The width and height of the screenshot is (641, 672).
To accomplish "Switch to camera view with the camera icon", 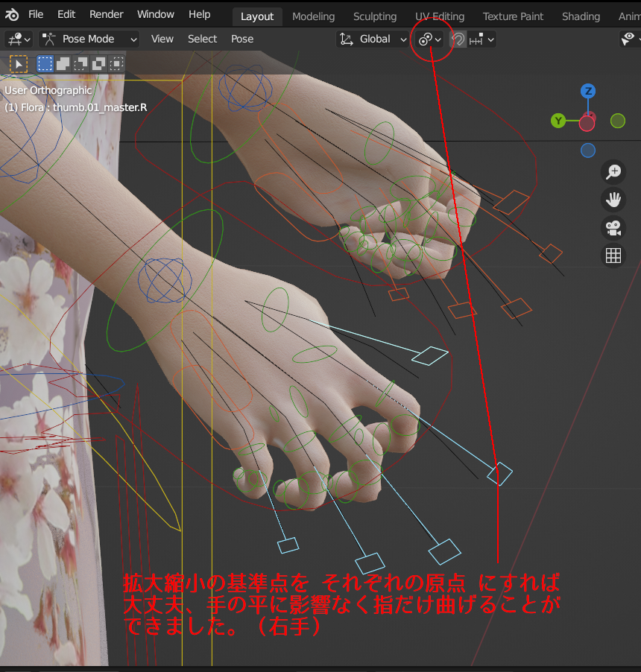I will click(613, 228).
